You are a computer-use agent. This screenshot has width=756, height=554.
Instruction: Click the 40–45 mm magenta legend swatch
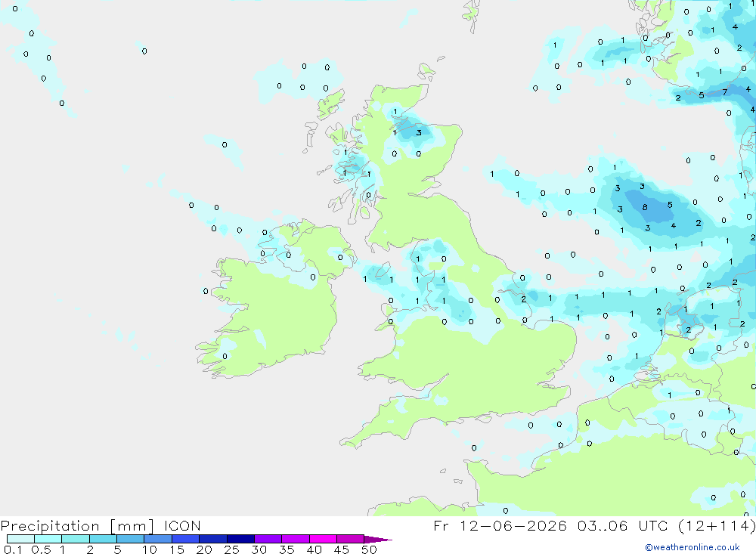(323, 539)
